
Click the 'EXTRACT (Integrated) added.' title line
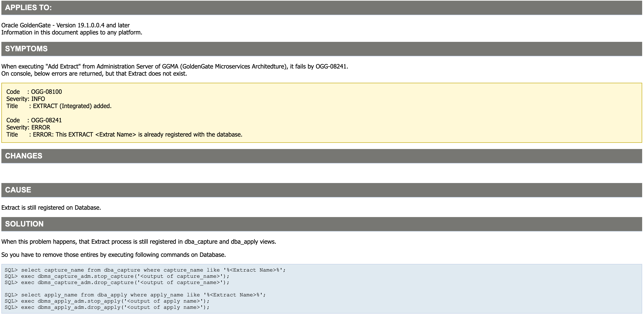tap(72, 106)
